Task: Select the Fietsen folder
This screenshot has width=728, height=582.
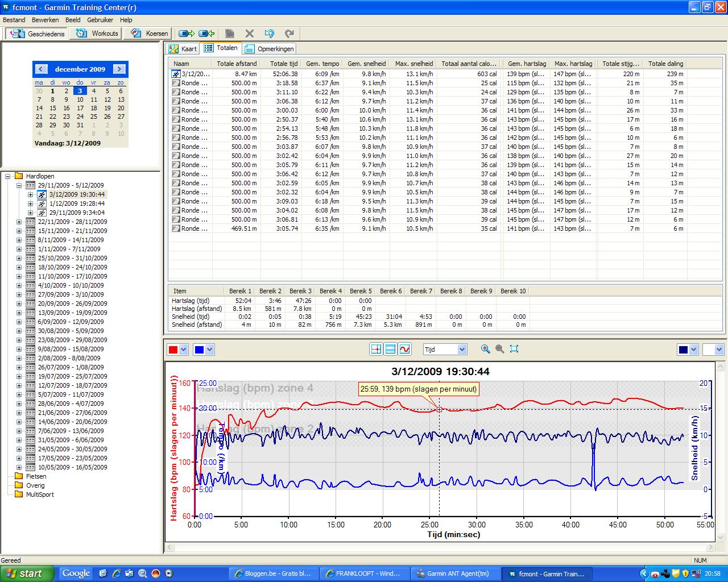Action: tap(36, 476)
